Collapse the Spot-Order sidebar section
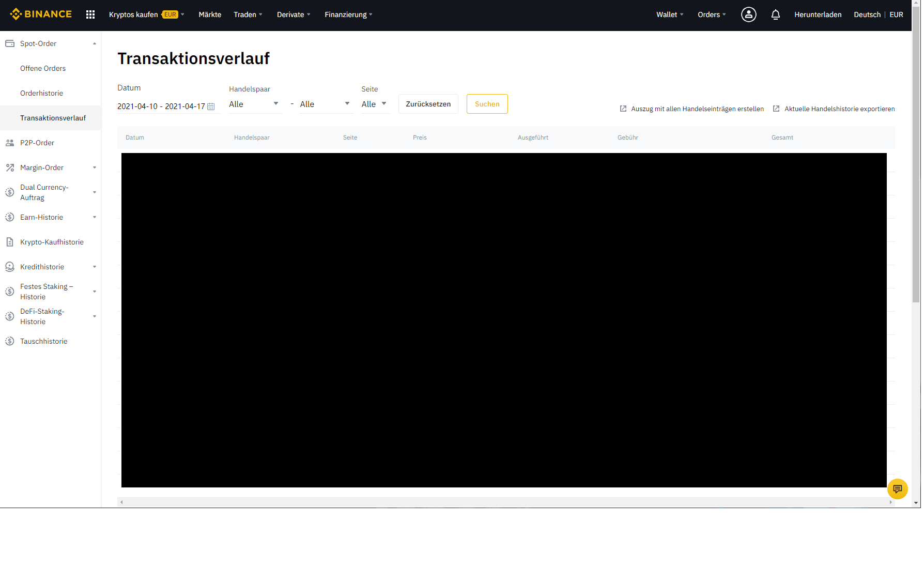Image resolution: width=924 pixels, height=566 pixels. 95,43
